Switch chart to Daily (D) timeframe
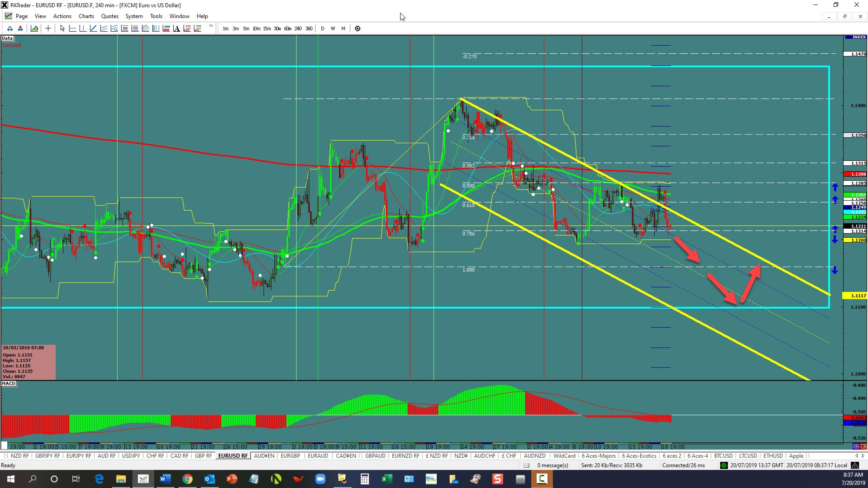Viewport: 868px width, 488px height. [x=323, y=29]
